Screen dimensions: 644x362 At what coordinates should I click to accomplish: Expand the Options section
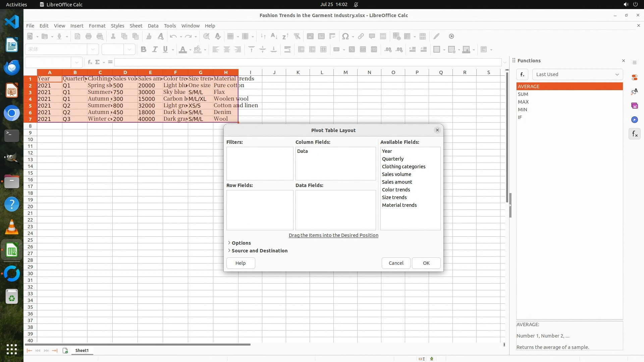pos(241,243)
